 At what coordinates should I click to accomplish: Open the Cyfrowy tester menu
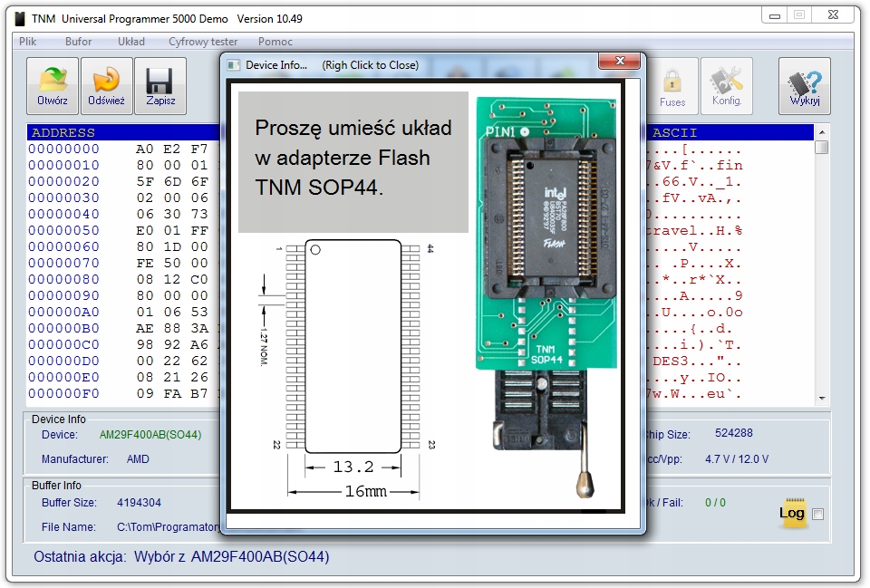tap(203, 42)
